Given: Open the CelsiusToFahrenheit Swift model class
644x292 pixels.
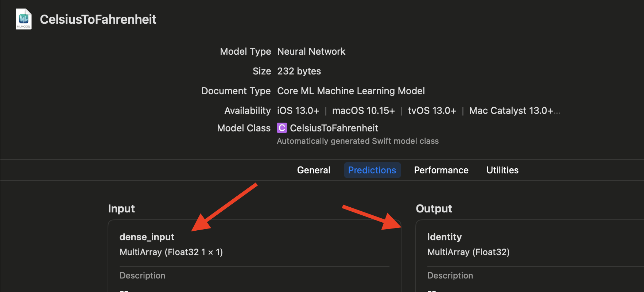Looking at the screenshot, I should [x=334, y=128].
